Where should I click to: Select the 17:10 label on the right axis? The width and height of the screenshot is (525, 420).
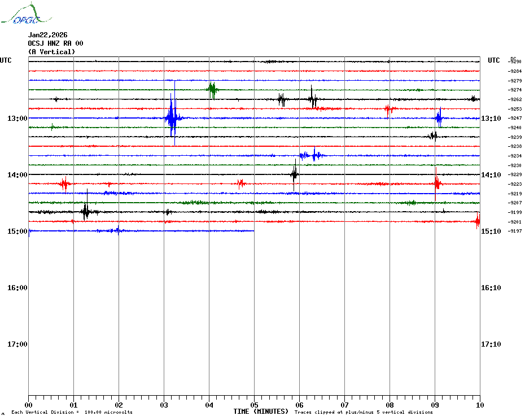click(491, 344)
